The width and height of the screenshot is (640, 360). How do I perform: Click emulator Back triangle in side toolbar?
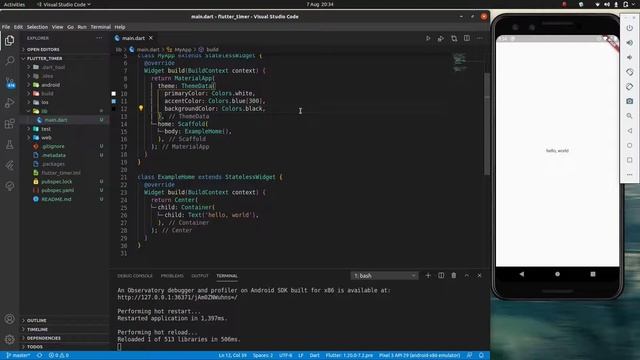tap(629, 131)
